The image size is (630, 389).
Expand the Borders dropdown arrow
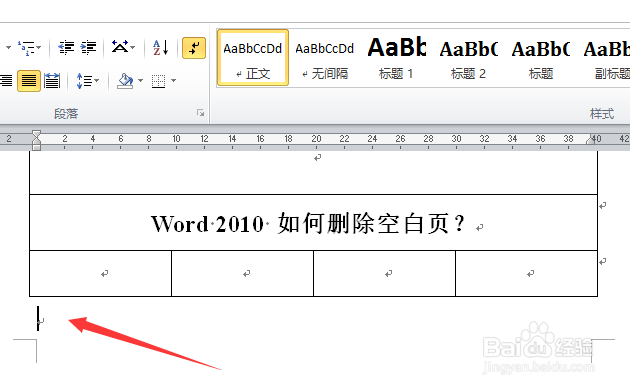pos(174,81)
